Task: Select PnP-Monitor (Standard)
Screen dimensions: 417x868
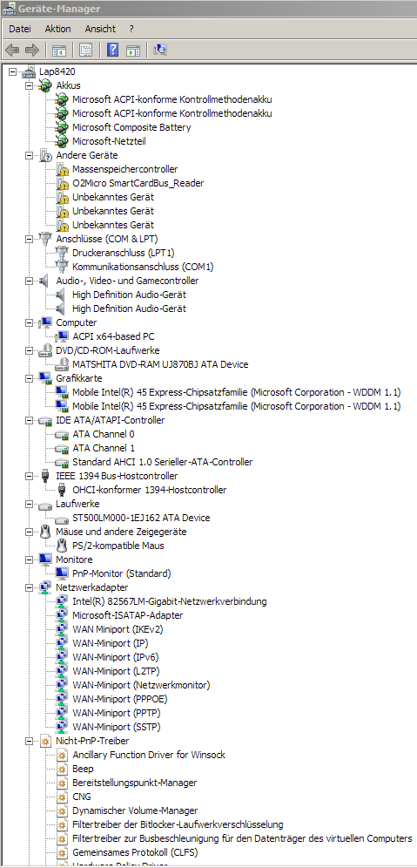Action: (122, 573)
